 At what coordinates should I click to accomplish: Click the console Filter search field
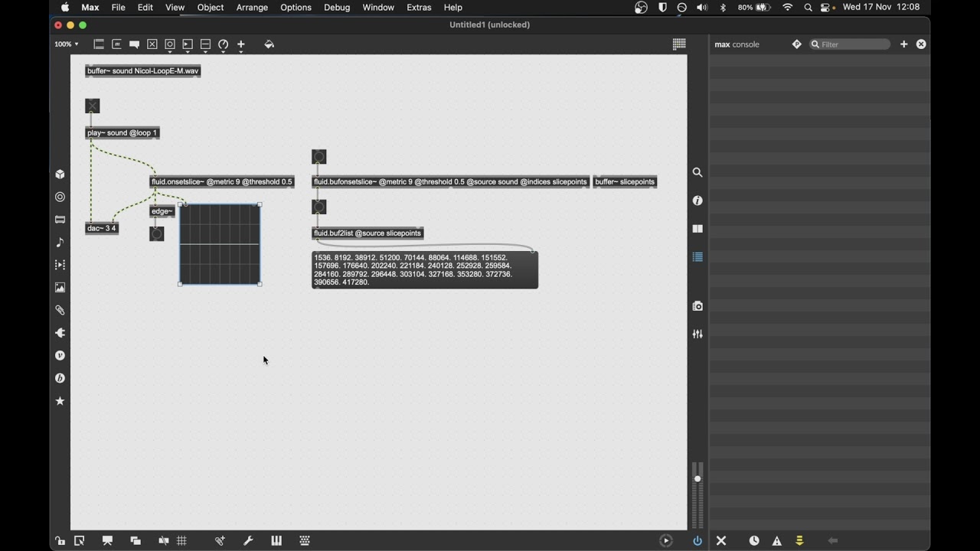(x=850, y=44)
